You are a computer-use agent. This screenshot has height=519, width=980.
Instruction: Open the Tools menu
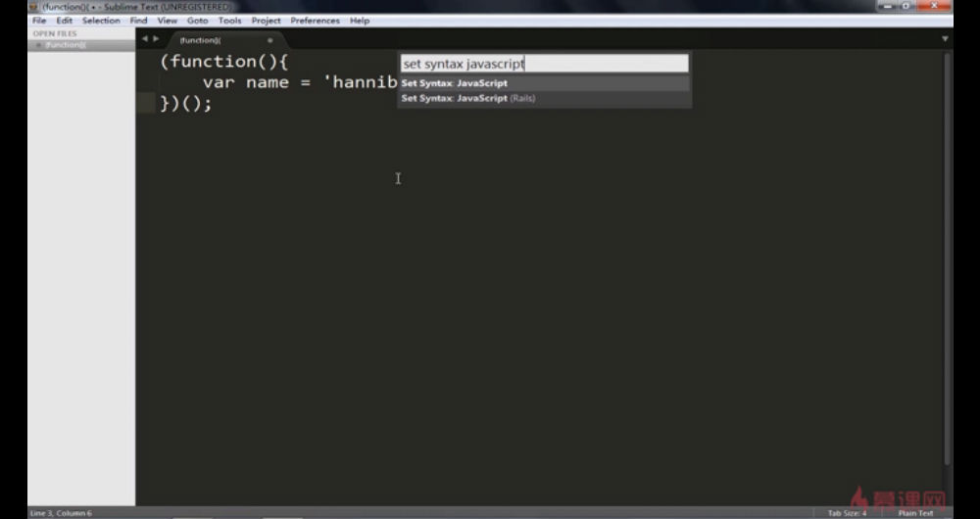[229, 21]
